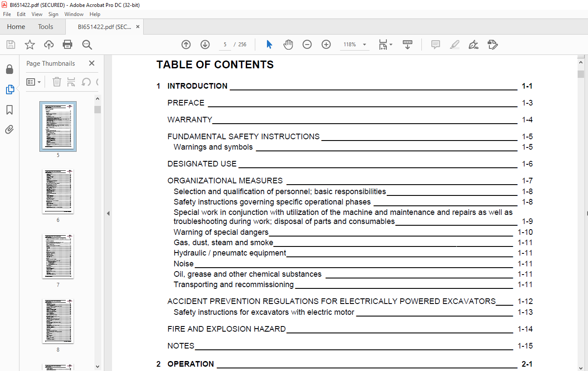588x371 pixels.
Task: Select the Hand pan tool
Action: 288,45
